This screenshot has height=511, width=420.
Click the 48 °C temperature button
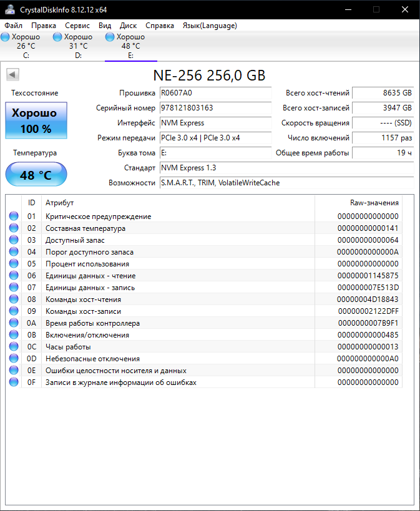pyautogui.click(x=36, y=174)
